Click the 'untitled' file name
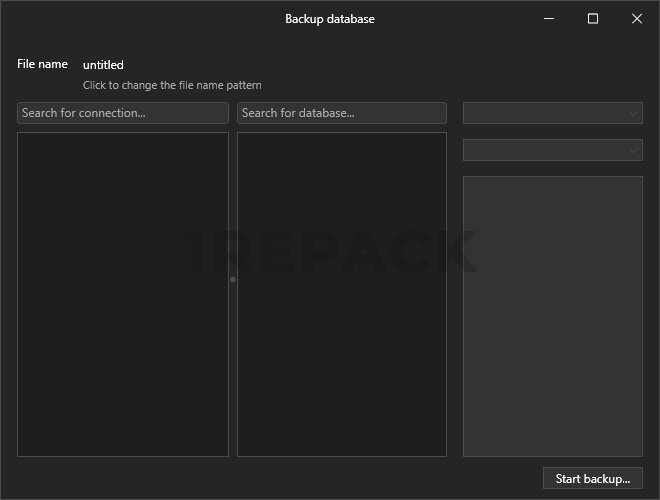Screen dimensions: 660x500 [103, 65]
